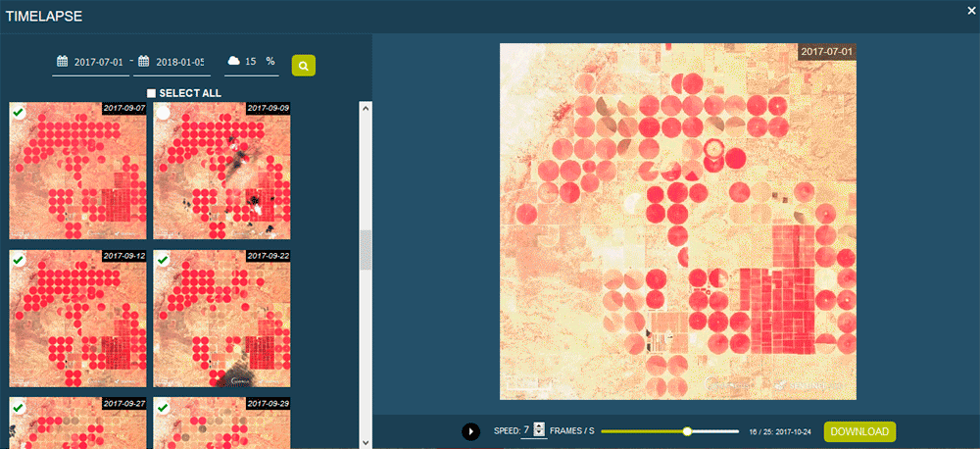The width and height of the screenshot is (980, 449).
Task: Edit the end date field 2018-01-05
Action: pos(180,62)
